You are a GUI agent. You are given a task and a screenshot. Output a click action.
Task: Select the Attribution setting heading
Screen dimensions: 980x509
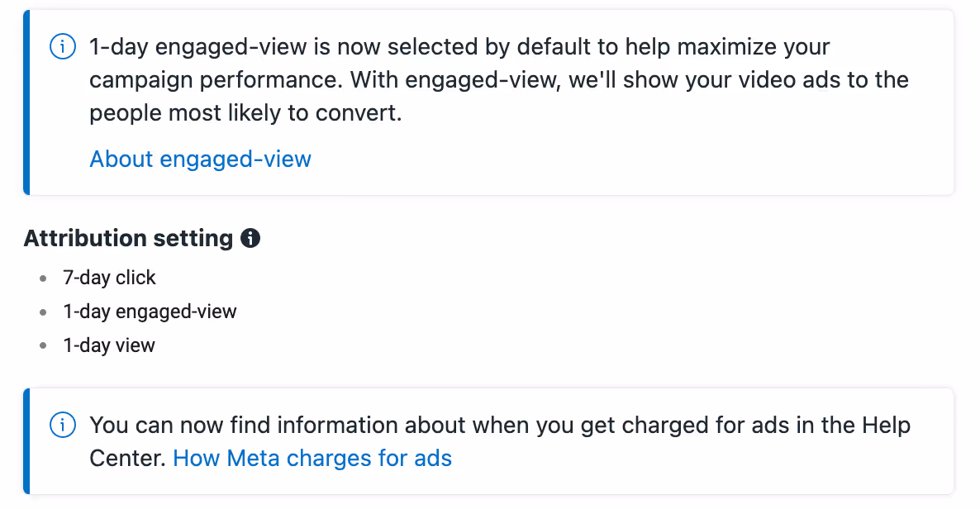pos(128,238)
